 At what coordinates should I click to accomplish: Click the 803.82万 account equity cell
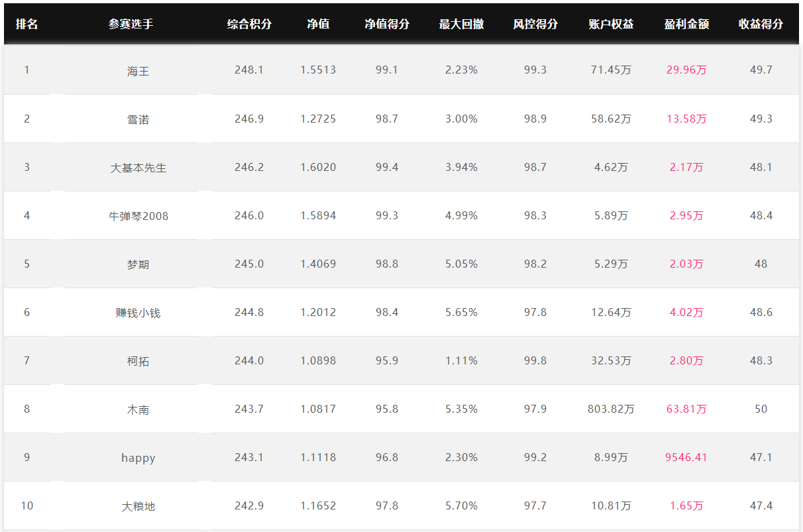[611, 409]
